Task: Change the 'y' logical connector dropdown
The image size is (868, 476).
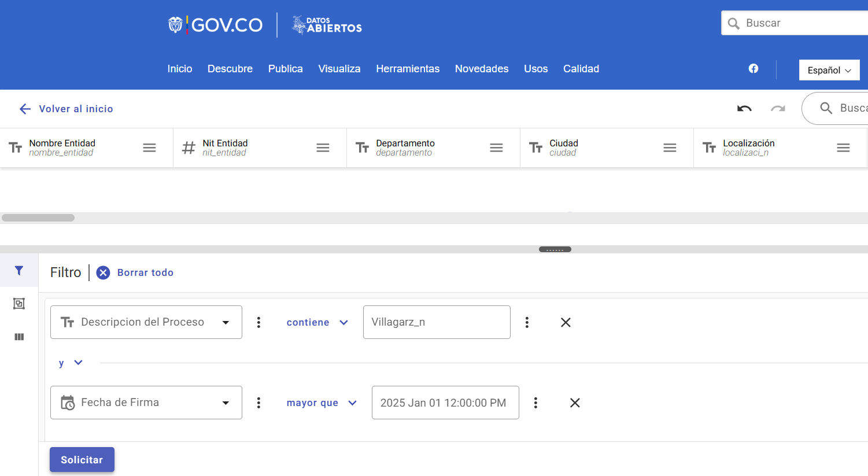Action: coord(71,363)
